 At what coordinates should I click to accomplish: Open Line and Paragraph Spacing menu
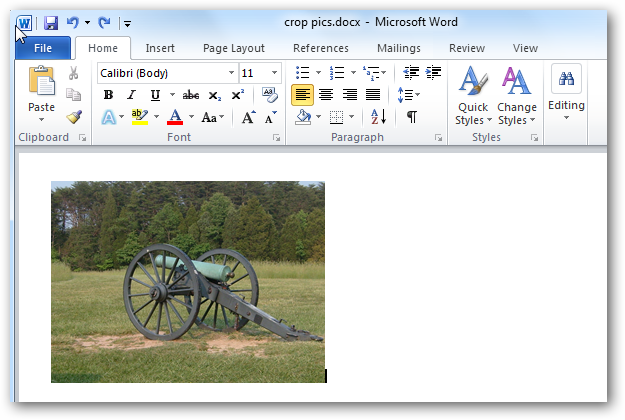coord(409,95)
